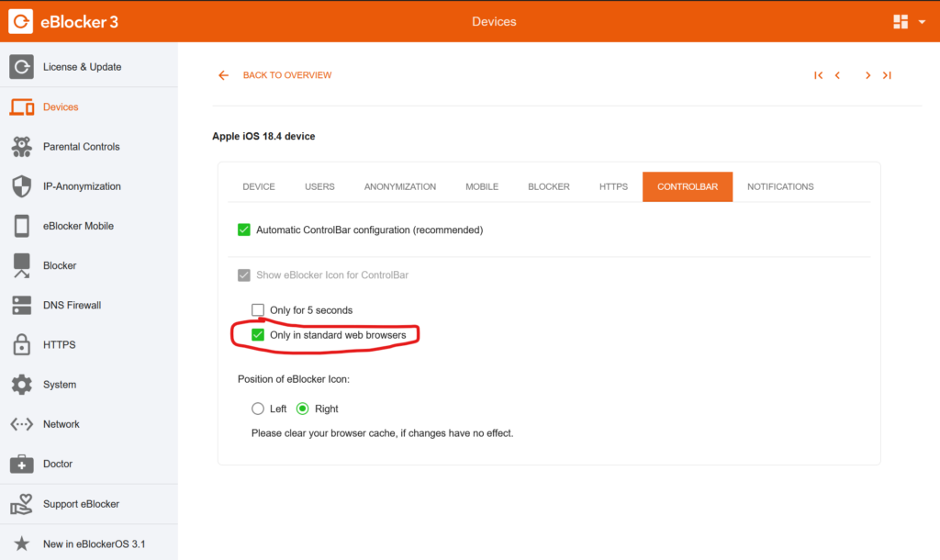This screenshot has height=560, width=940.
Task: Click BACK TO OVERVIEW link
Action: tap(287, 75)
